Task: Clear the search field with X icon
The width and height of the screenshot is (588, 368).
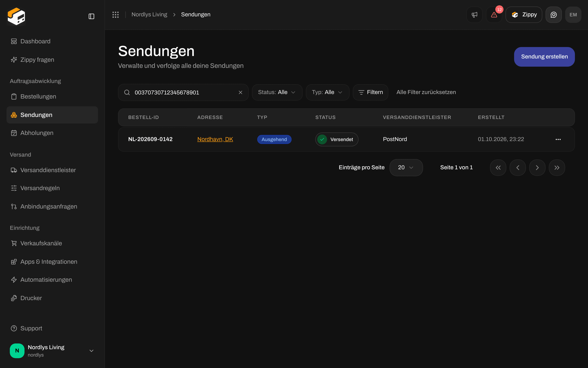Action: pos(240,92)
